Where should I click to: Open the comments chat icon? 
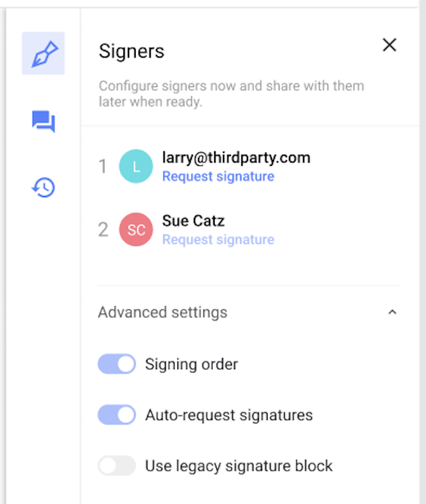pyautogui.click(x=43, y=121)
